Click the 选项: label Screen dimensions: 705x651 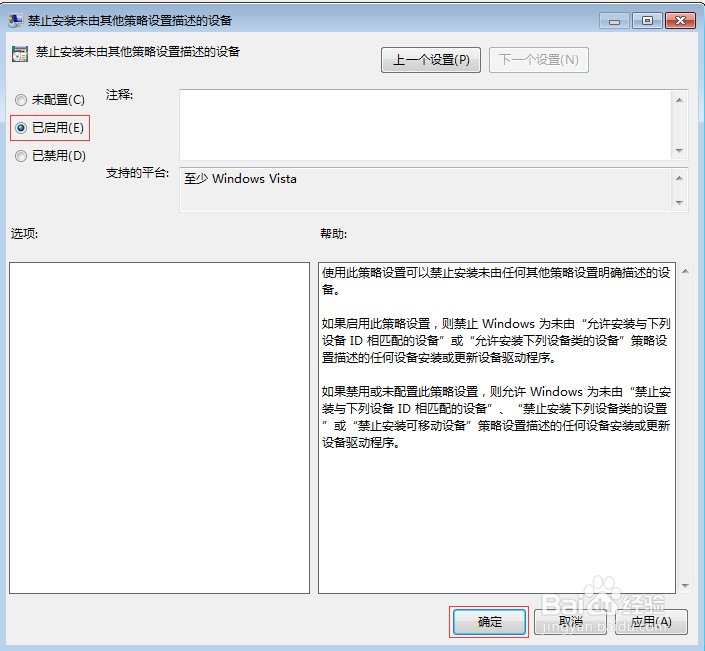click(x=24, y=234)
